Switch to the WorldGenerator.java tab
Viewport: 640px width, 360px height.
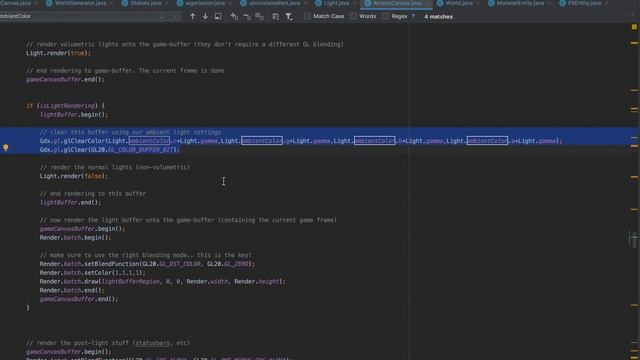[x=80, y=3]
